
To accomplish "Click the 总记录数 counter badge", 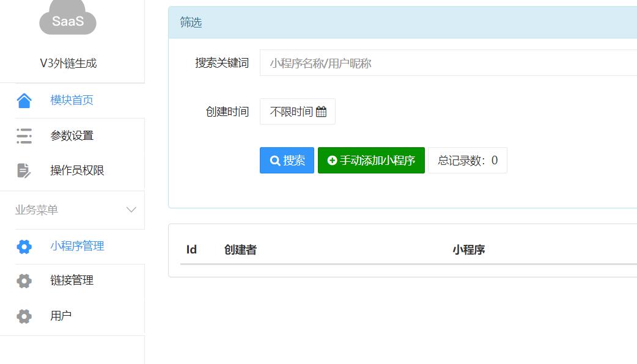I will pos(467,160).
